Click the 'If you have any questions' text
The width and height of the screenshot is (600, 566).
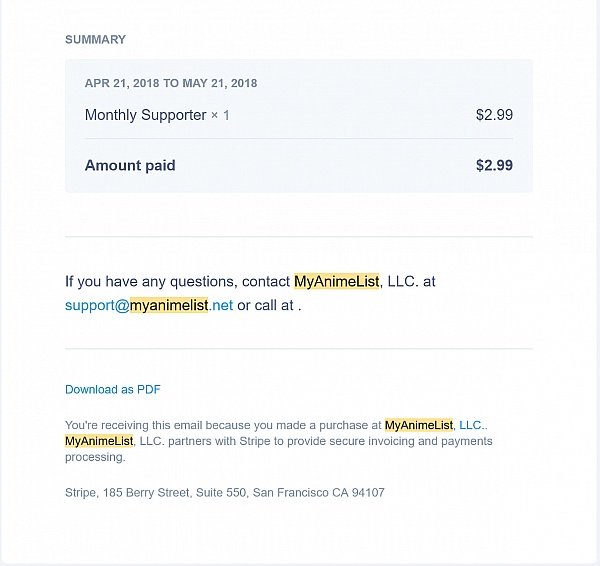pyautogui.click(x=151, y=282)
